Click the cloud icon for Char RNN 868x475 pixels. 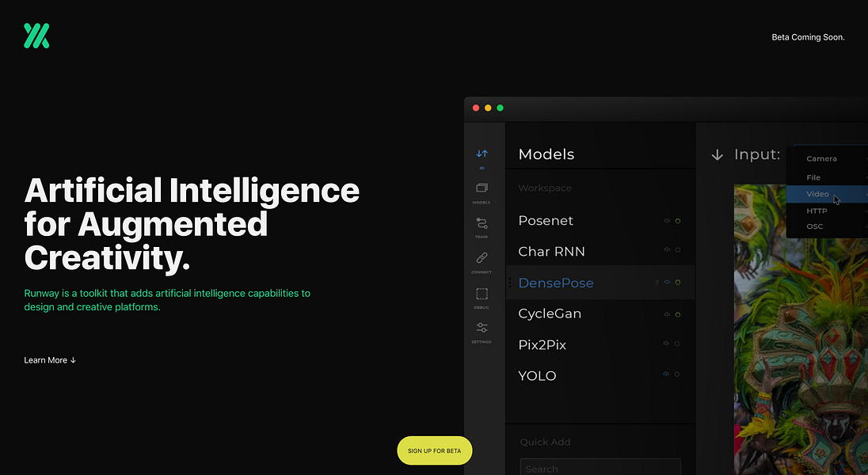[667, 249]
